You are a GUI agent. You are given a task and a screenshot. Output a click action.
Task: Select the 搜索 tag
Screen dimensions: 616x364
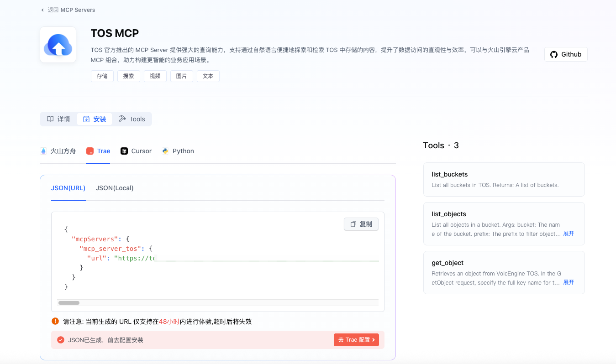coord(129,76)
